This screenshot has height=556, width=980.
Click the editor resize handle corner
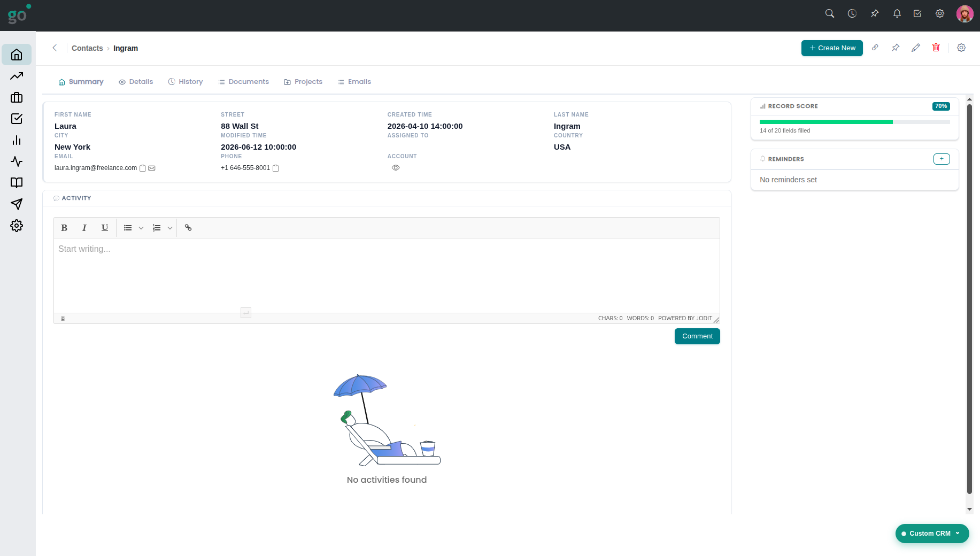(x=716, y=320)
